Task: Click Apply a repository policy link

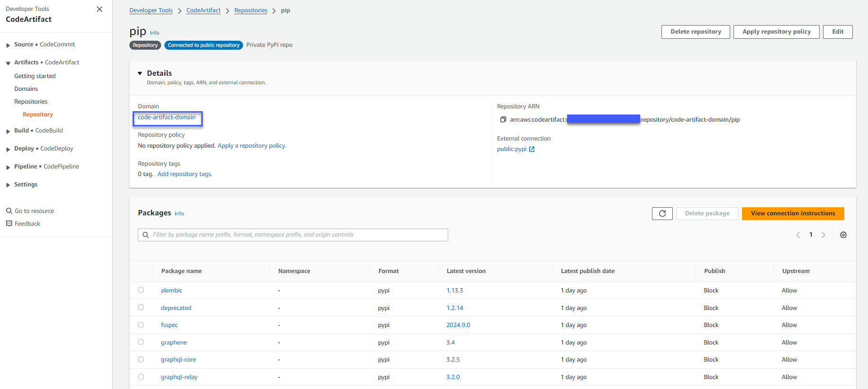Action: click(x=252, y=146)
